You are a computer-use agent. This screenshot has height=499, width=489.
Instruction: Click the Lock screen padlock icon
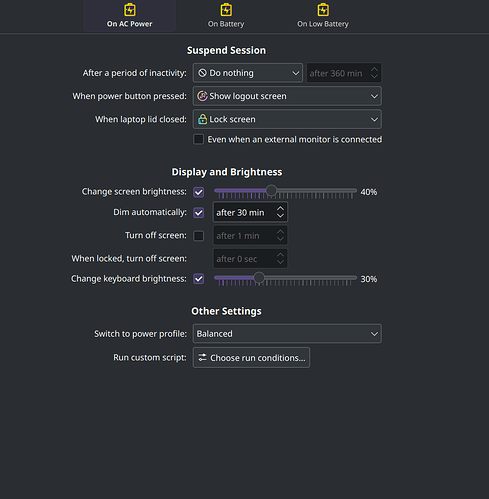coord(202,119)
